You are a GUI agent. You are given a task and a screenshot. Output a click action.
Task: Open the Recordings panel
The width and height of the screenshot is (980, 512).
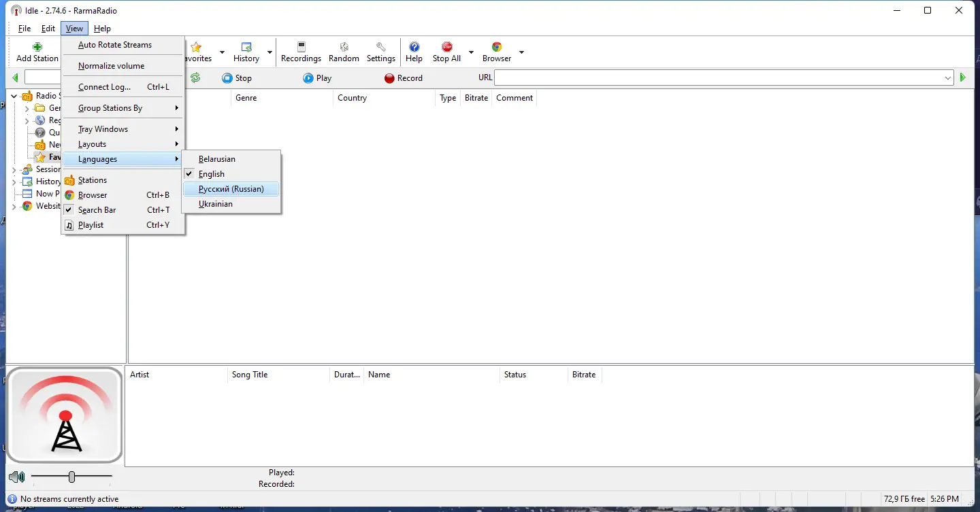point(301,51)
